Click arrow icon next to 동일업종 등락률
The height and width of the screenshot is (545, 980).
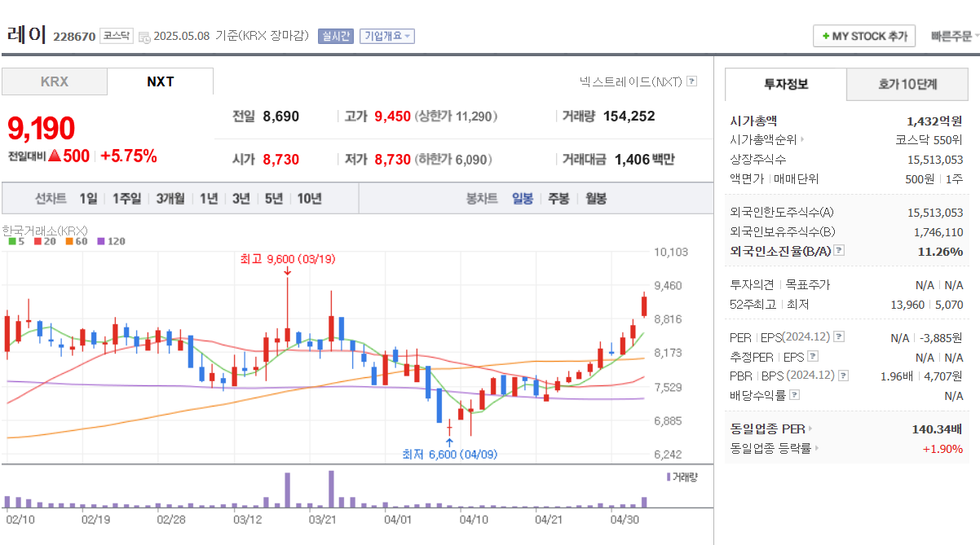817,448
